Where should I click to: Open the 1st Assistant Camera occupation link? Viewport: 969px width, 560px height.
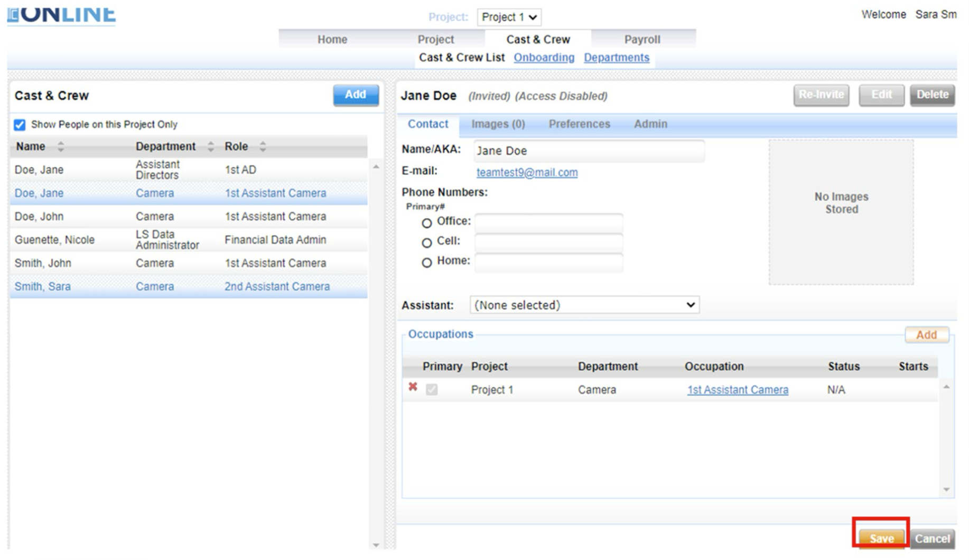pos(738,390)
